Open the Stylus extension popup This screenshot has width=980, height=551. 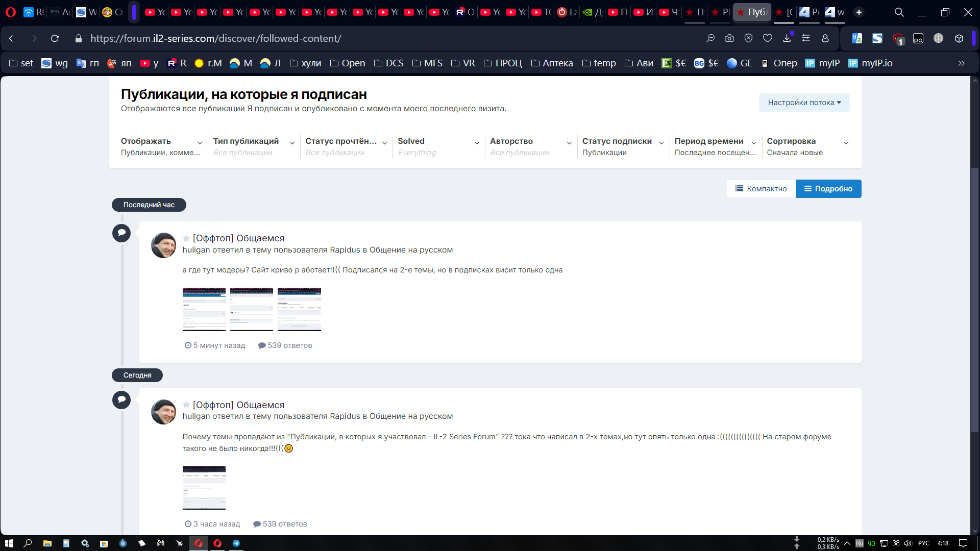(x=878, y=38)
